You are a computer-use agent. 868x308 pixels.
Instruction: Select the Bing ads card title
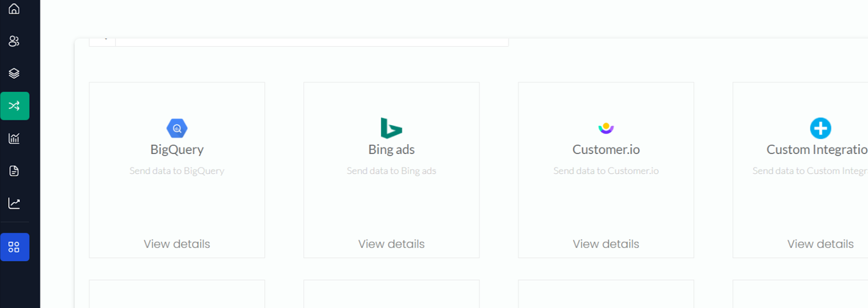coord(391,150)
